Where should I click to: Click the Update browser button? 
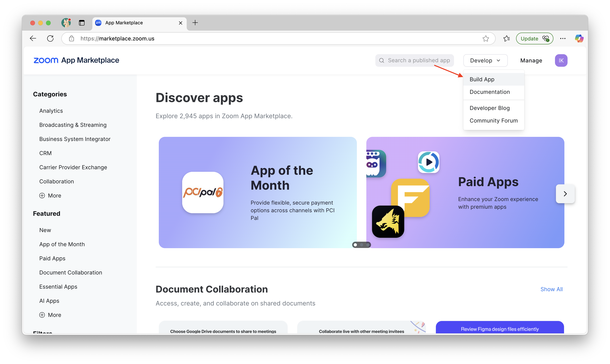point(534,38)
